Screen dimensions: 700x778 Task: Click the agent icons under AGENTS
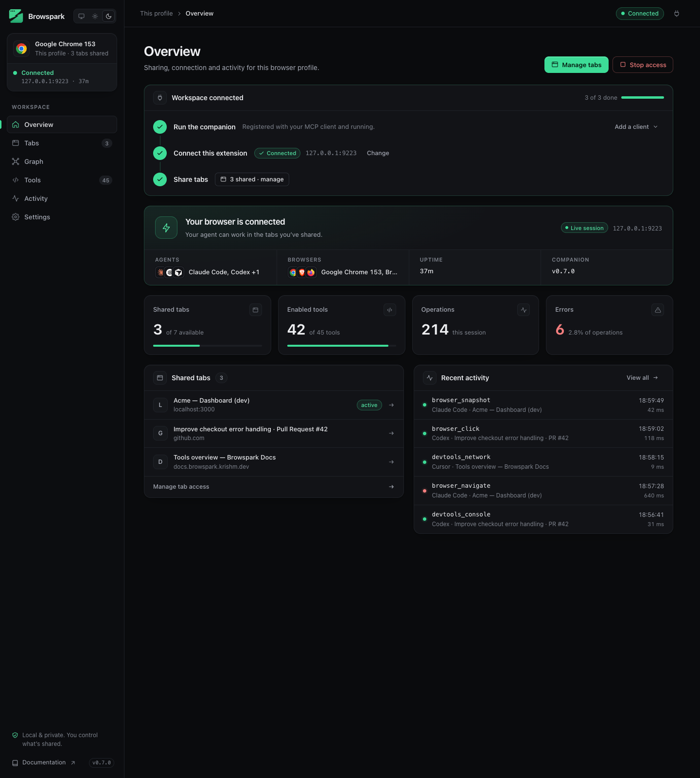point(169,272)
